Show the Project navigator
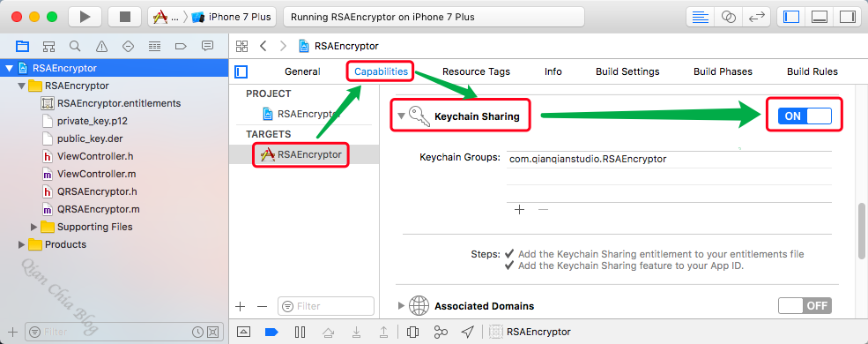868x344 pixels. pyautogui.click(x=22, y=46)
